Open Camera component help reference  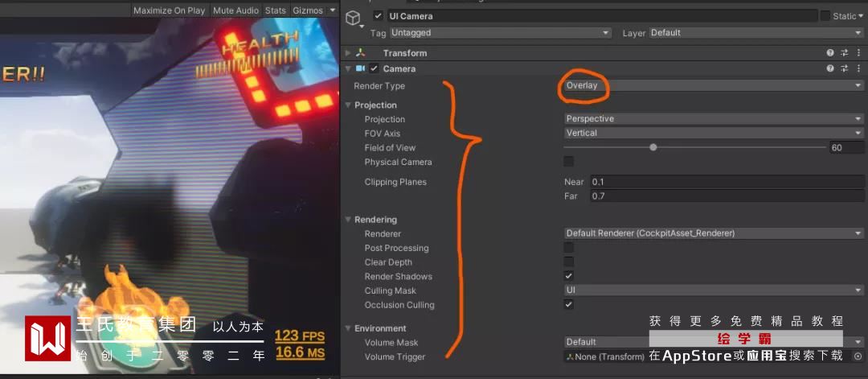(829, 68)
